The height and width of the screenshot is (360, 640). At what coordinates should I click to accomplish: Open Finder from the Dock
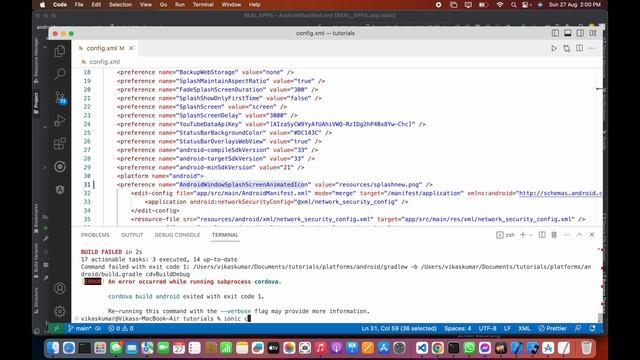(53, 348)
